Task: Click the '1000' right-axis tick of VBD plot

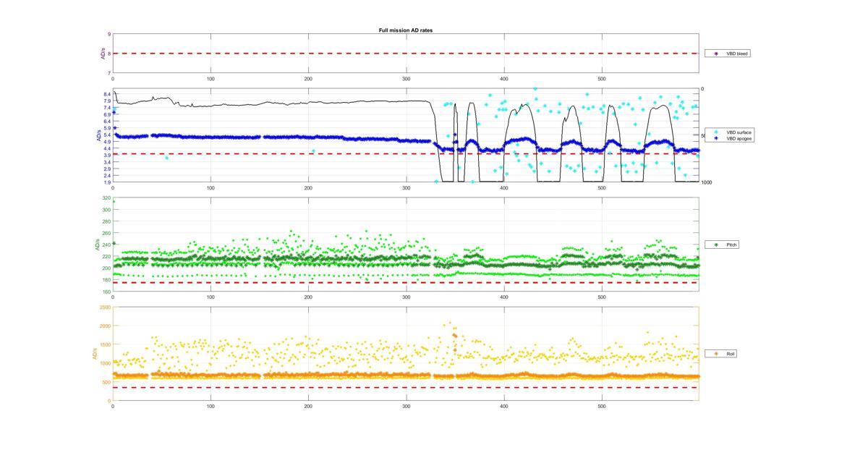Action: click(x=706, y=182)
